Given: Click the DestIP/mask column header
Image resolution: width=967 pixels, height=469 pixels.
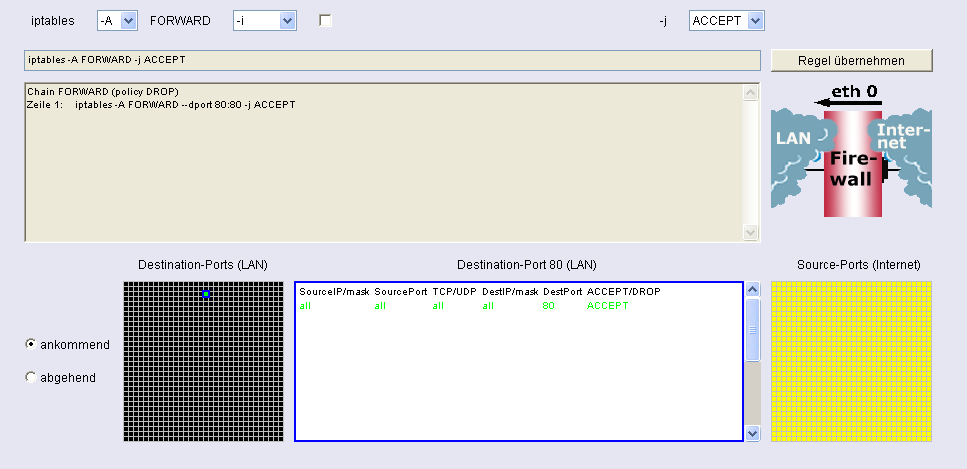Looking at the screenshot, I should pyautogui.click(x=510, y=291).
